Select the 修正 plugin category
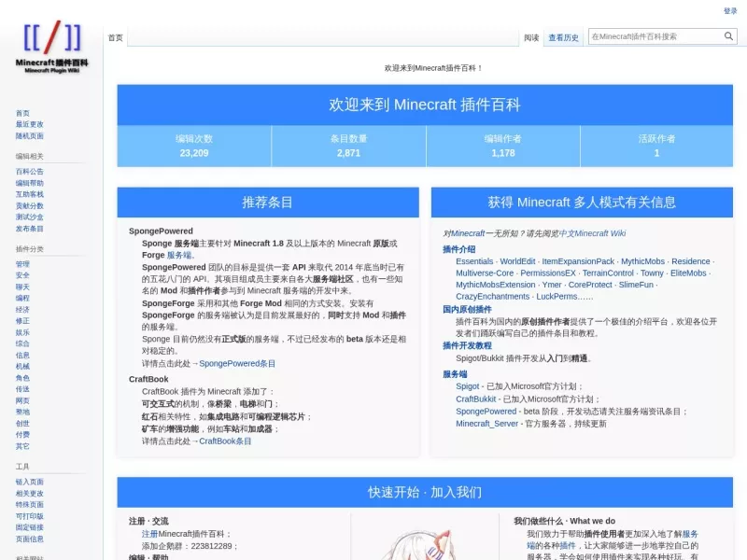This screenshot has width=747, height=560. coord(22,321)
